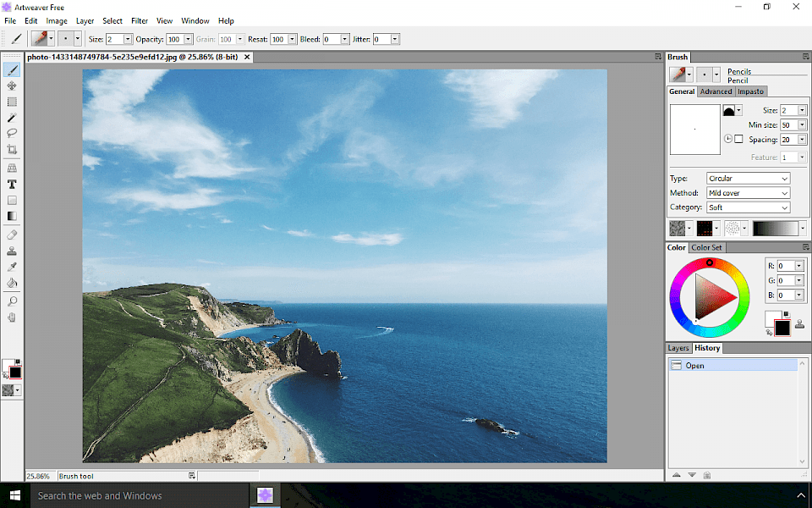The width and height of the screenshot is (812, 508).
Task: Click the tool preset brush icon in options bar
Action: tap(17, 39)
